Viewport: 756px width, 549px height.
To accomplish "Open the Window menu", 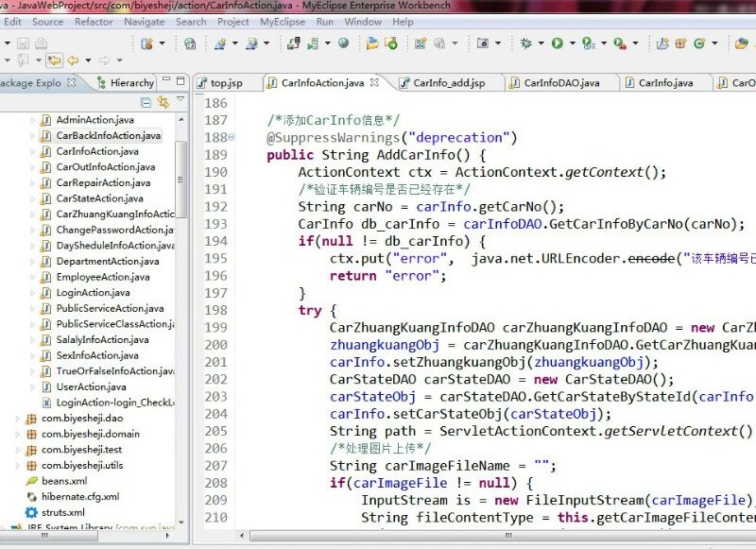I will click(x=363, y=22).
